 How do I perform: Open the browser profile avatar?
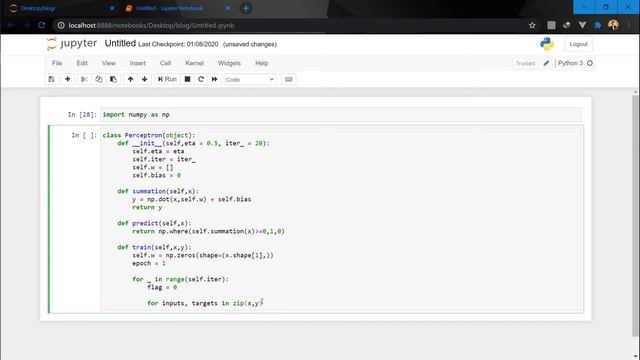(x=613, y=25)
